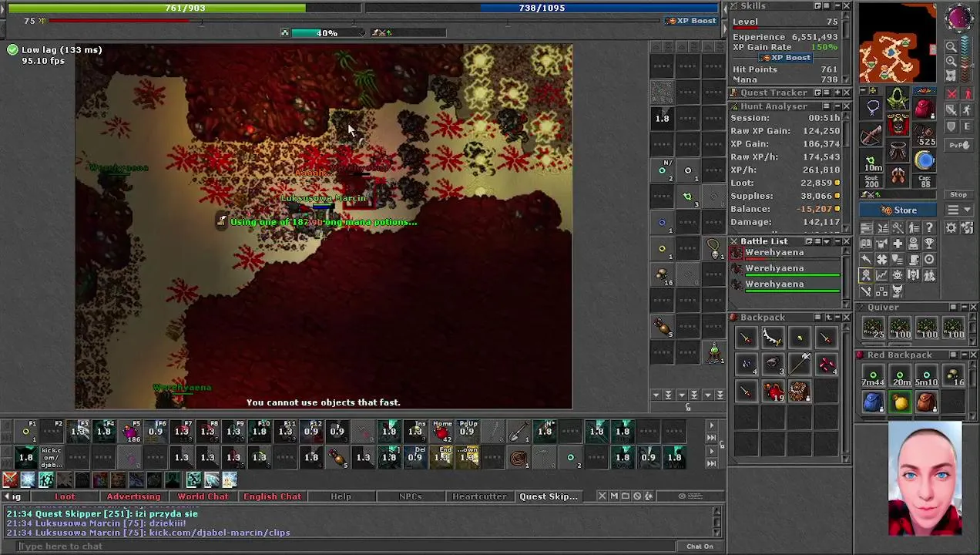Open the sidebar menu dropdown below Stop

(959, 210)
